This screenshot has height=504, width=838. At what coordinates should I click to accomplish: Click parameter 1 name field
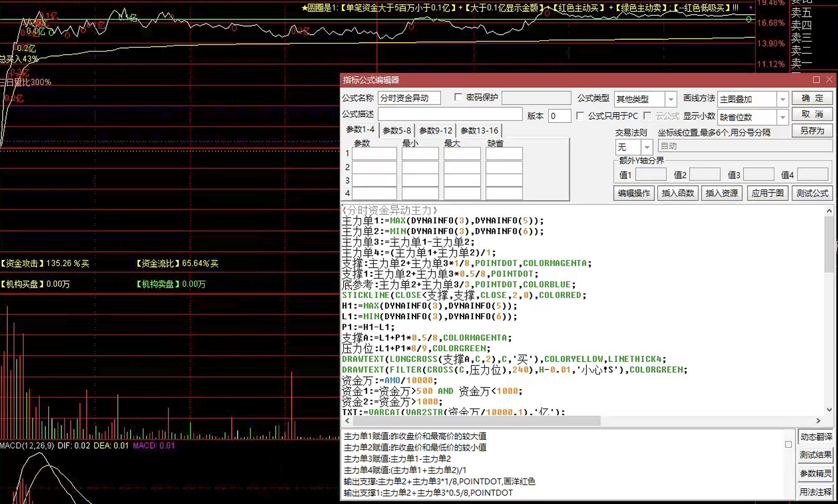[x=374, y=154]
